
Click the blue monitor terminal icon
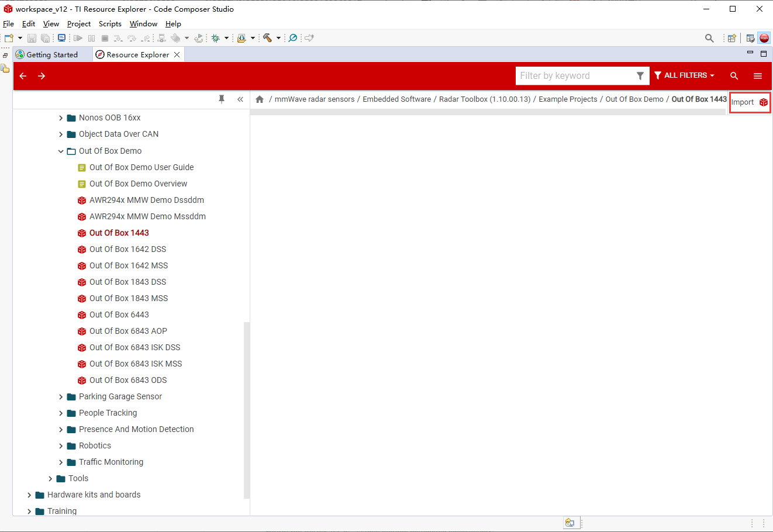point(61,38)
